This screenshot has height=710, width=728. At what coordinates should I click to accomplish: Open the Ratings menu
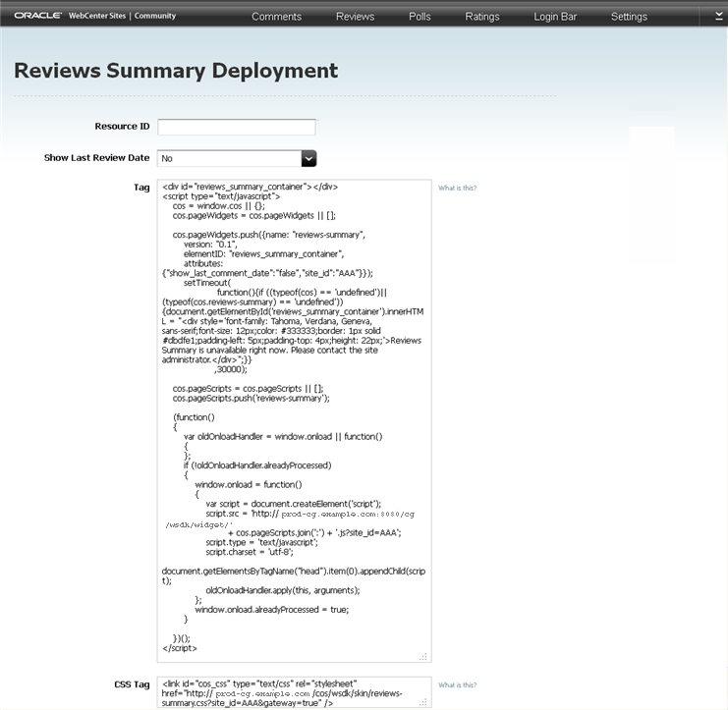click(482, 17)
